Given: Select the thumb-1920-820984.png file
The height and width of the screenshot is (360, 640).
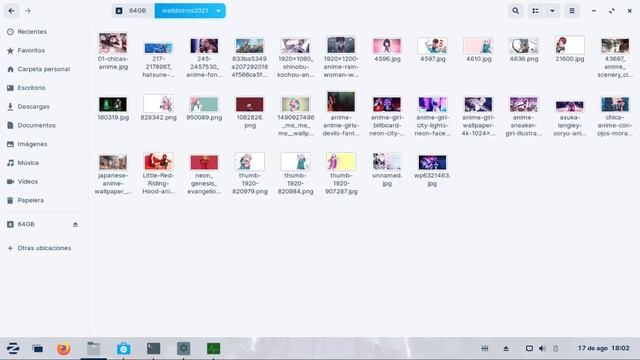Looking at the screenshot, I should [296, 161].
